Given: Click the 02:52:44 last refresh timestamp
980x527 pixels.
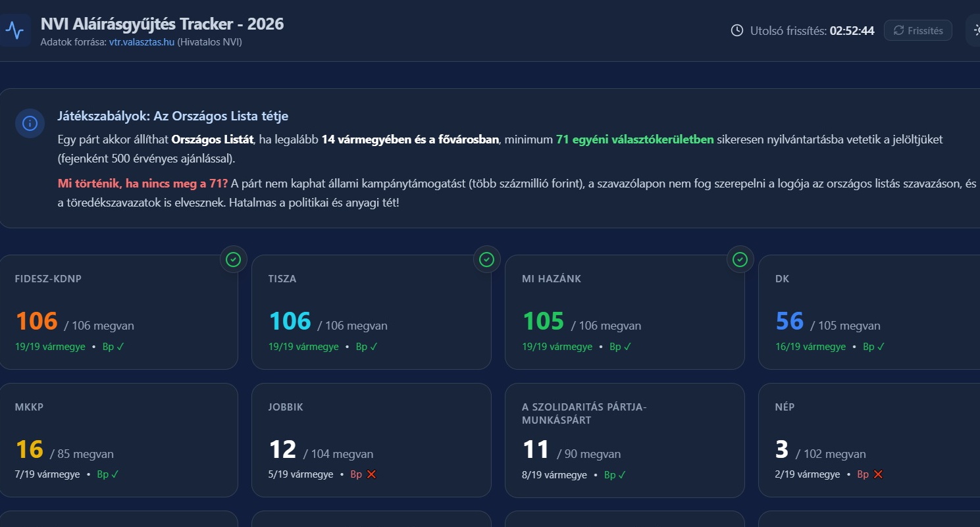Looking at the screenshot, I should (x=852, y=30).
